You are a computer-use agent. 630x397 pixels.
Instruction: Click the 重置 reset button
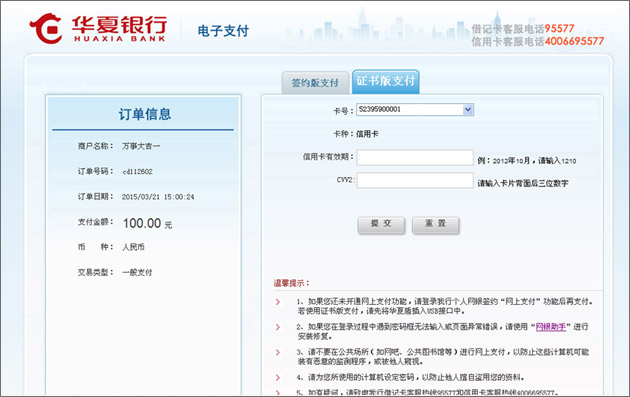click(x=436, y=225)
